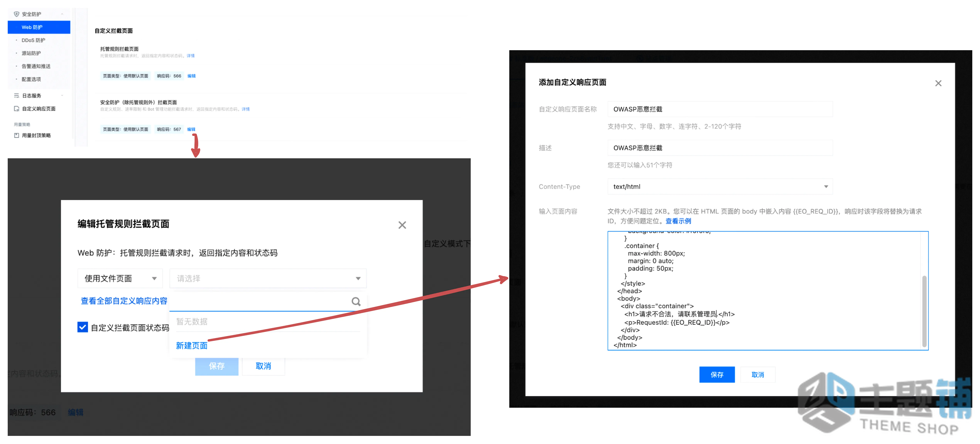The height and width of the screenshot is (444, 980).
Task: Click the 暂无数据 empty list entry
Action: click(192, 321)
